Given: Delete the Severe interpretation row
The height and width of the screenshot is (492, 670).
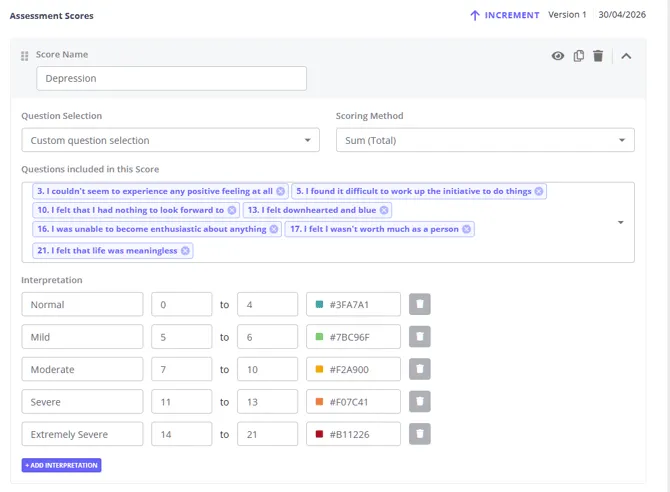Looking at the screenshot, I should 420,401.
